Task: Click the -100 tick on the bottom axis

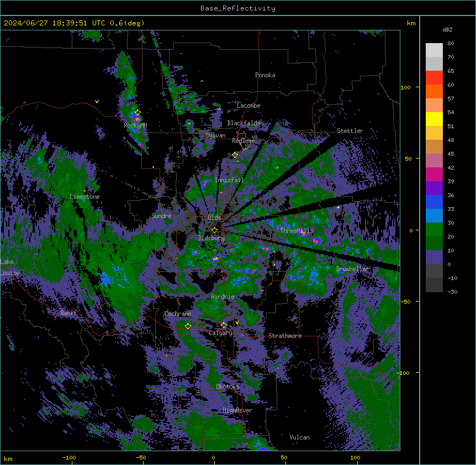Action: click(x=69, y=458)
